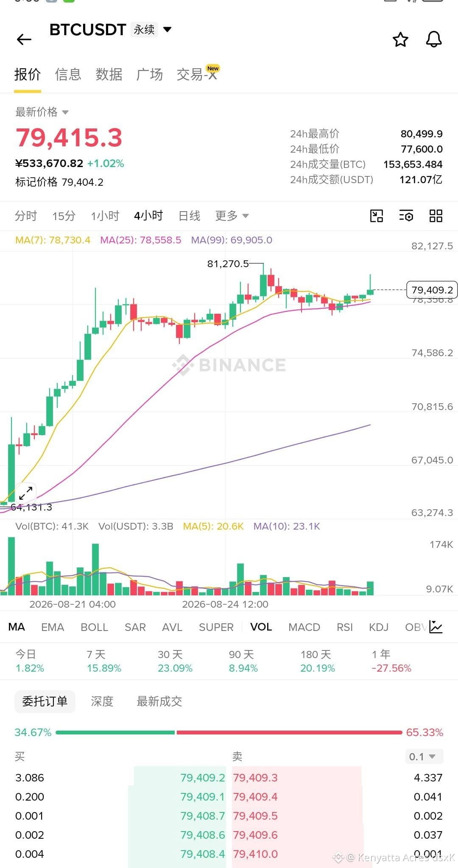Toggle the KDJ sub-indicator
The image size is (458, 868).
[x=379, y=627]
